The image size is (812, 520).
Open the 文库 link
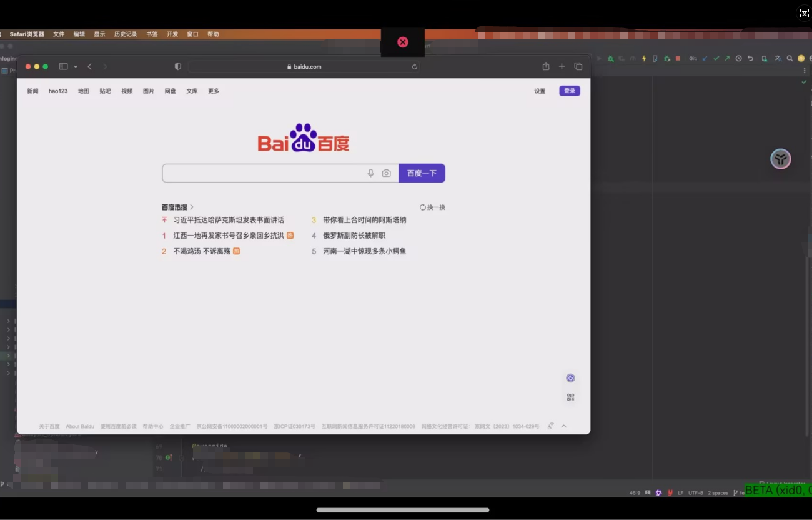(192, 91)
